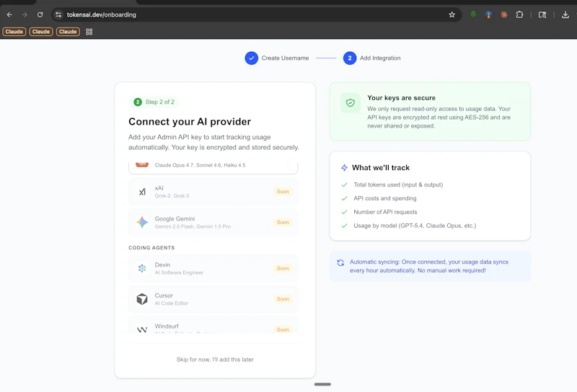Screen dimensions: 577x392
Task: Open the third Claude bookmark
Action: coord(68,32)
